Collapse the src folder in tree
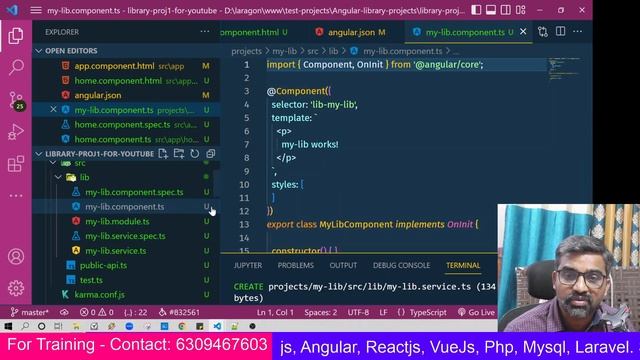640x360 pixels. point(53,163)
